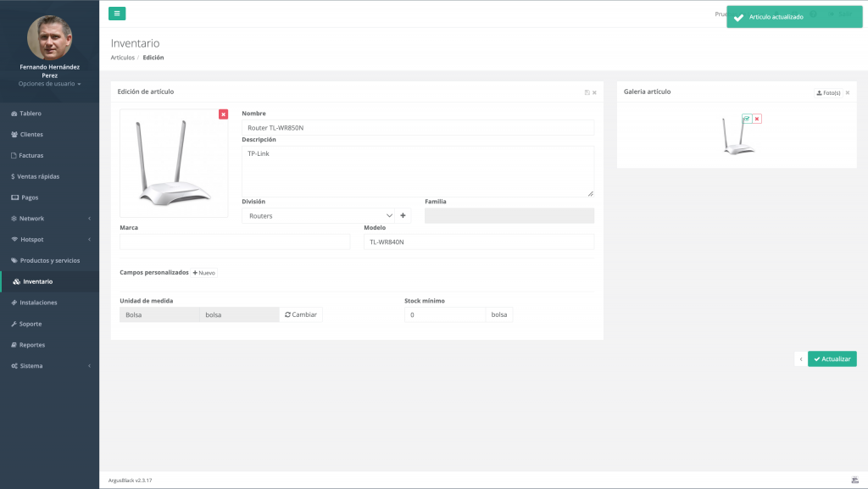This screenshot has width=868, height=489.
Task: Click the Artículos breadcrumb link
Action: 122,58
